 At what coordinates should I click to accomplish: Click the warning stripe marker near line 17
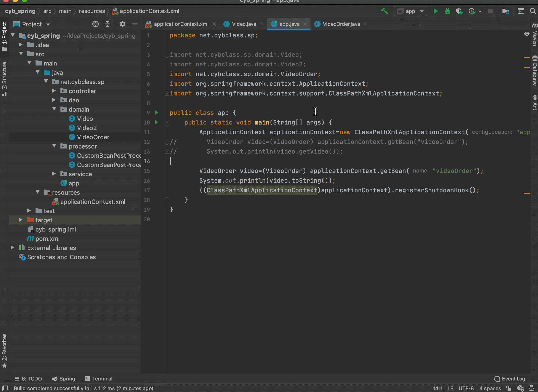click(x=527, y=193)
